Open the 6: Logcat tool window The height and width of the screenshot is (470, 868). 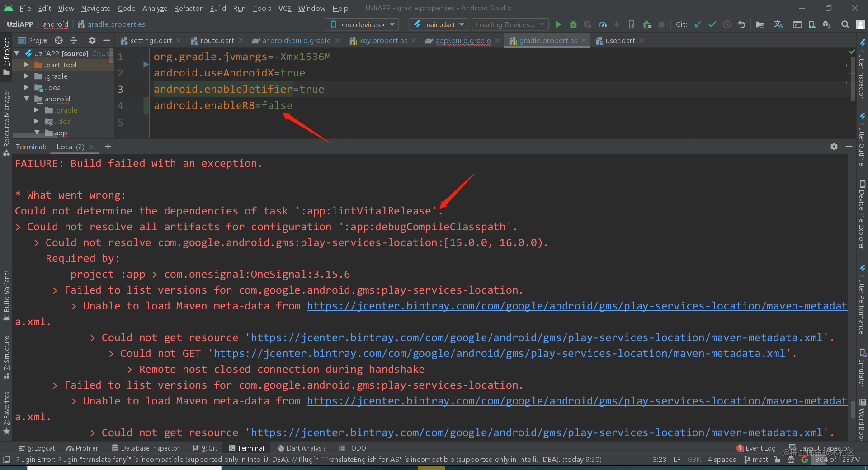pos(37,448)
